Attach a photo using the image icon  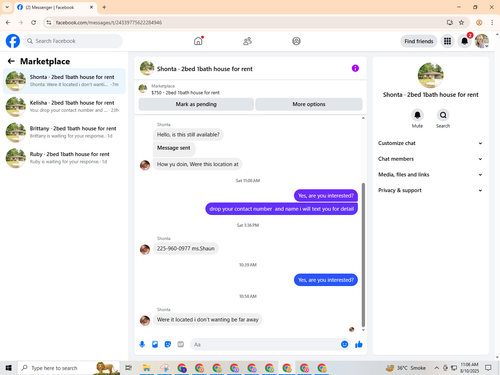pos(155,344)
